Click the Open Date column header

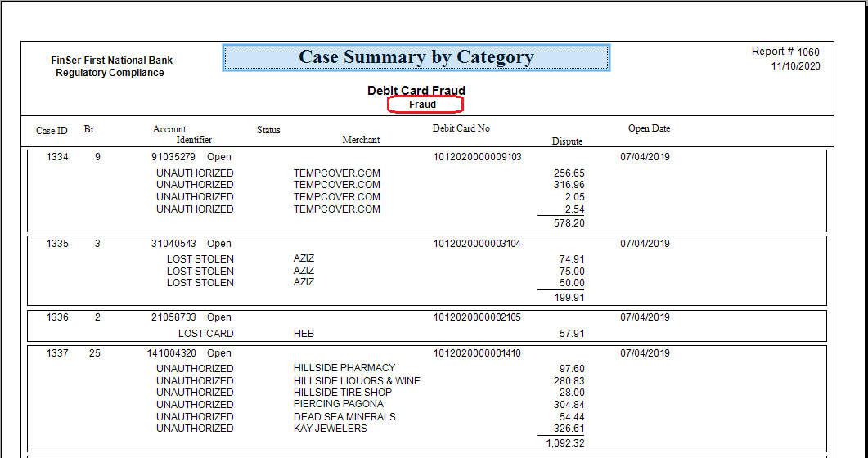(x=649, y=128)
